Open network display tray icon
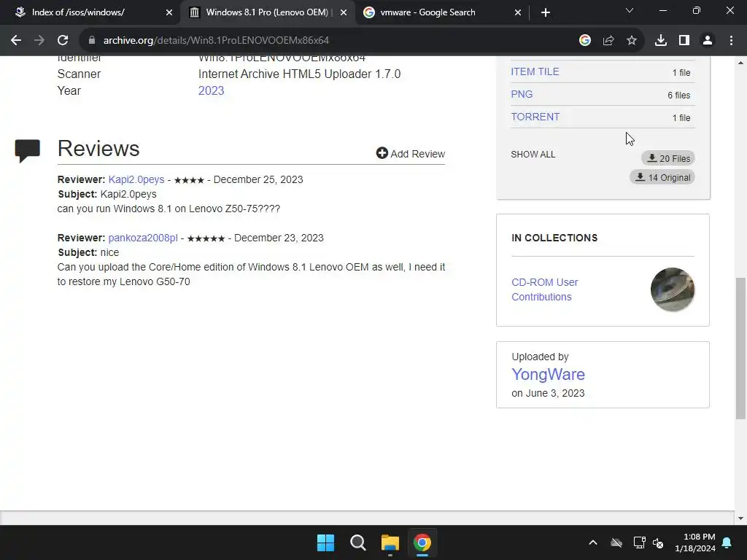 639,542
